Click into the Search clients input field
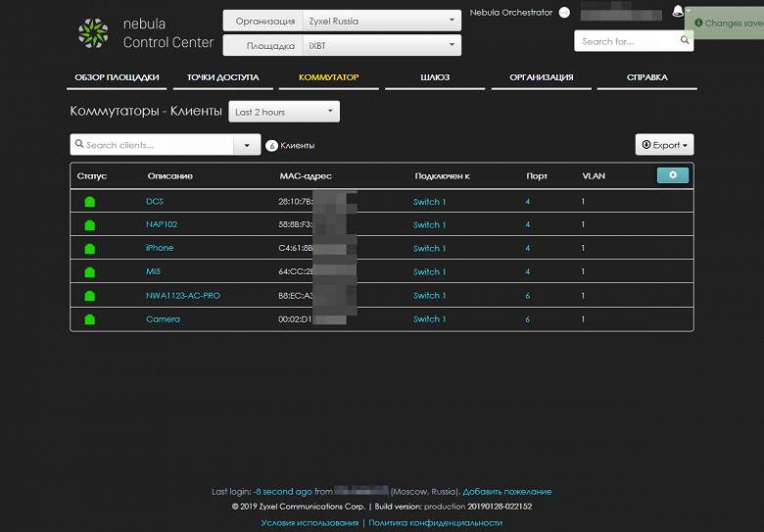The width and height of the screenshot is (764, 532). click(x=152, y=145)
